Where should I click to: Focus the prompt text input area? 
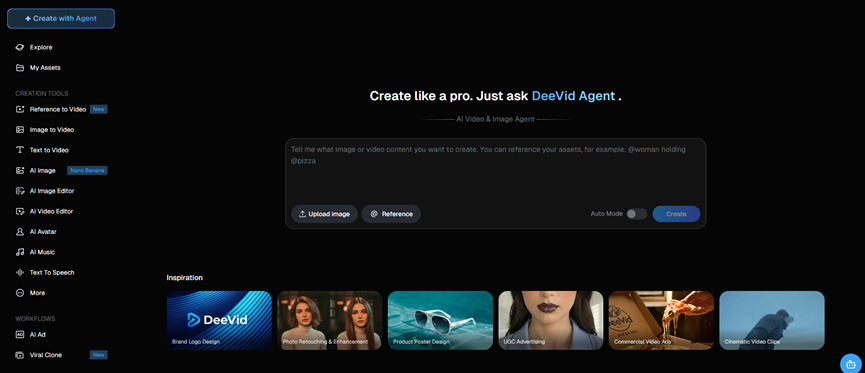(x=495, y=171)
